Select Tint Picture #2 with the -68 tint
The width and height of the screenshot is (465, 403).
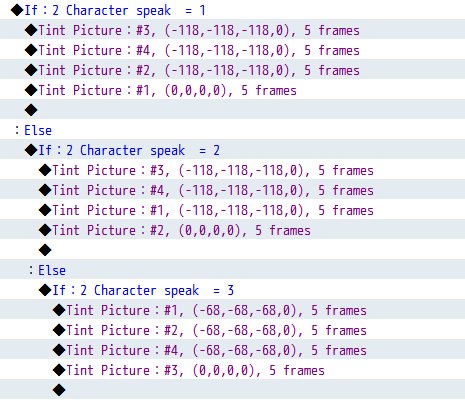click(x=232, y=329)
